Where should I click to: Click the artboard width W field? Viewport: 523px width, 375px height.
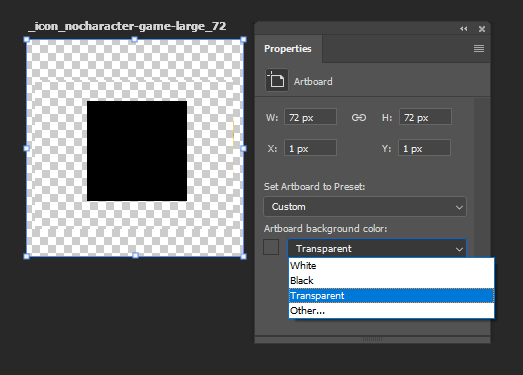310,117
